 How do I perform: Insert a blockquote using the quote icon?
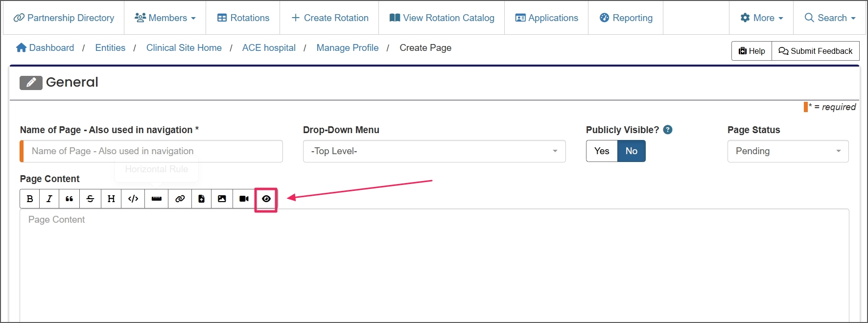[70, 199]
